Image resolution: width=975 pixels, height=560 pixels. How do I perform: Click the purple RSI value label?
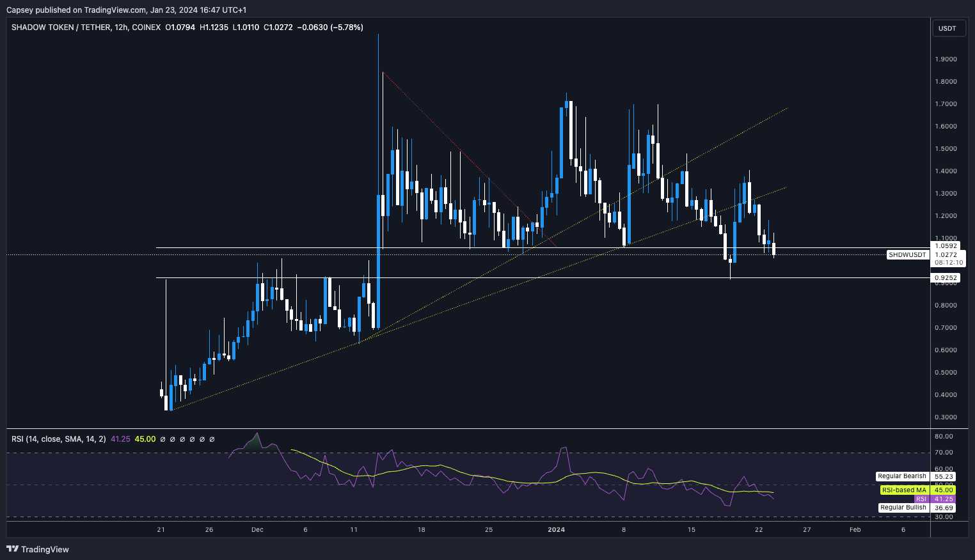(x=921, y=499)
